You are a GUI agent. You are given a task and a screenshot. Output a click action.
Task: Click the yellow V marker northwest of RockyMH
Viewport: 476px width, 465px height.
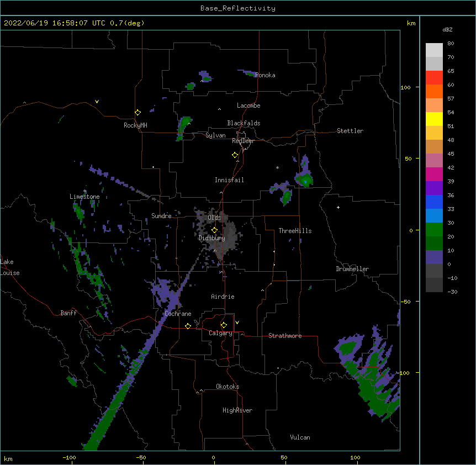pos(97,102)
